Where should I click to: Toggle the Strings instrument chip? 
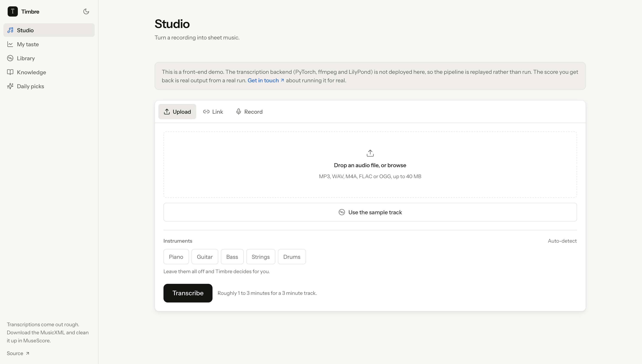(261, 257)
